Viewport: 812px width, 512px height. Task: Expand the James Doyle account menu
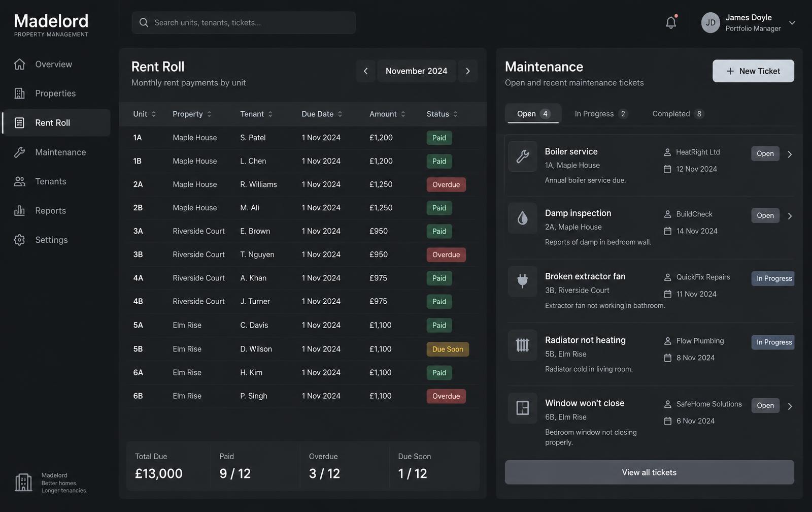click(792, 23)
